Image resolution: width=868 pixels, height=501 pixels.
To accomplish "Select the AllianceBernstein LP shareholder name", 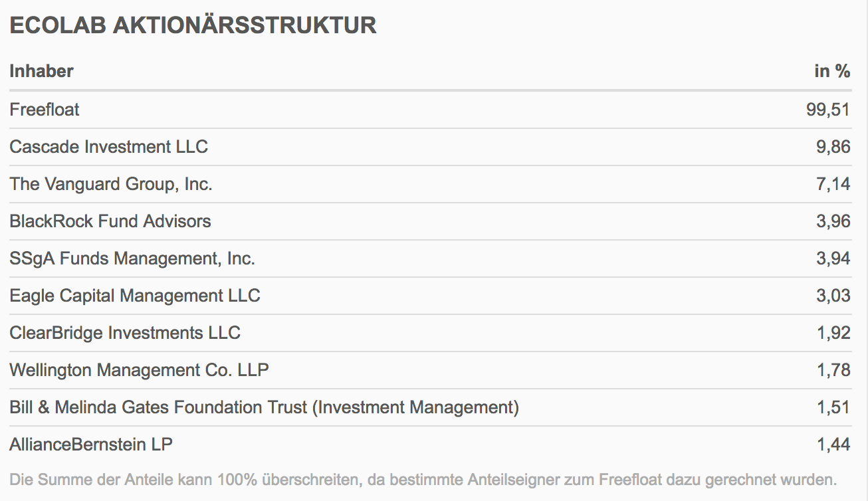I will [x=91, y=445].
